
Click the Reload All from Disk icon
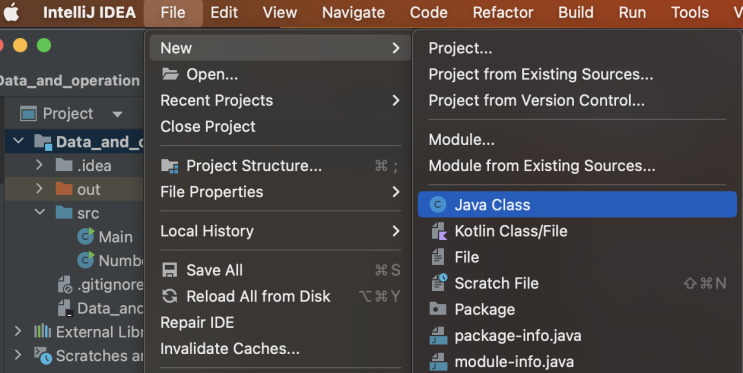(x=170, y=296)
